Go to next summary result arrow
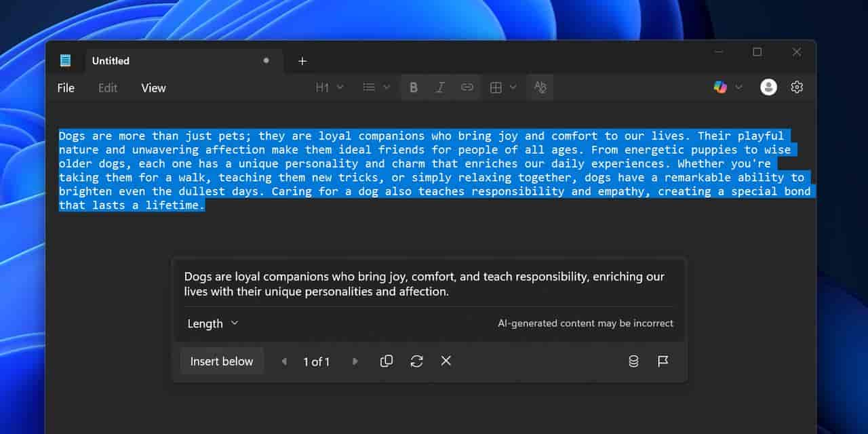The width and height of the screenshot is (868, 434). [355, 361]
